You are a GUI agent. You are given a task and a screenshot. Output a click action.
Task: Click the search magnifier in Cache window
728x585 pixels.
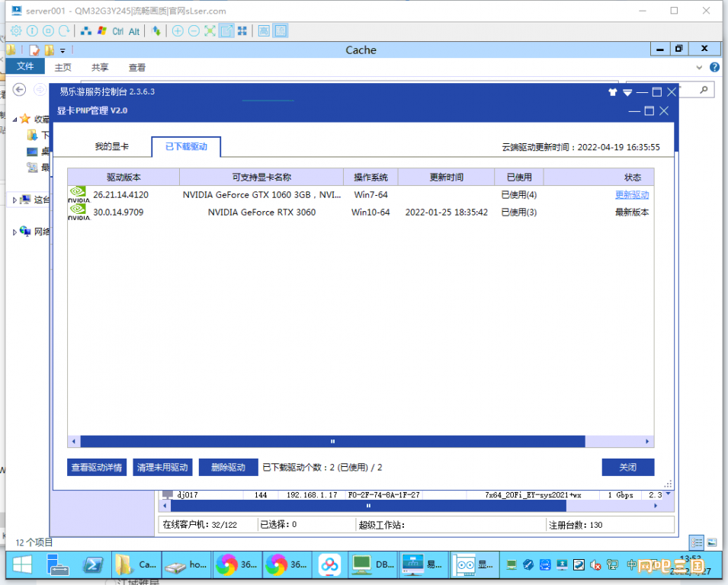point(704,90)
